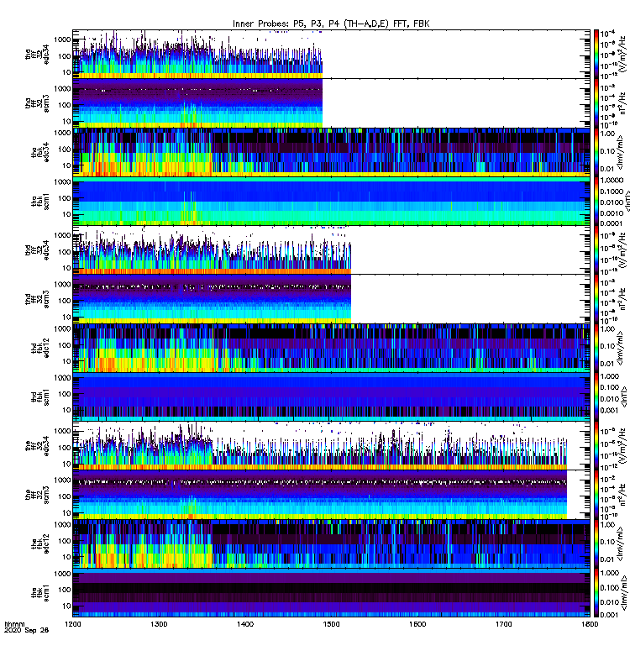Click the 'the fbk edc12' panel label
630x672 pixels.
[x=40, y=543]
